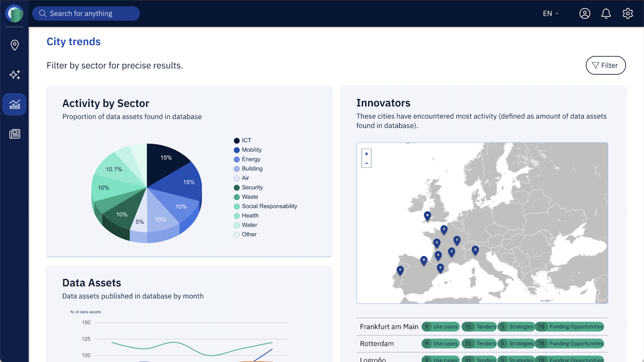The image size is (644, 362).
Task: Open the sparkles AI sidebar icon
Action: click(x=15, y=75)
